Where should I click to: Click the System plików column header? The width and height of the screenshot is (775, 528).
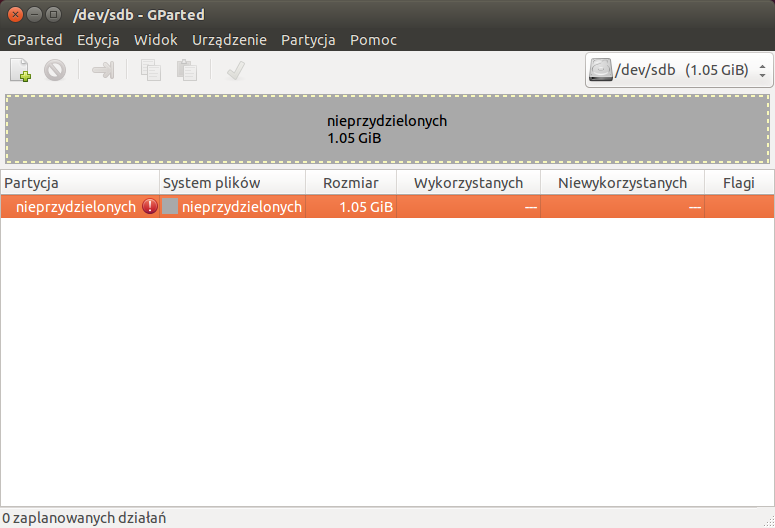(x=232, y=182)
